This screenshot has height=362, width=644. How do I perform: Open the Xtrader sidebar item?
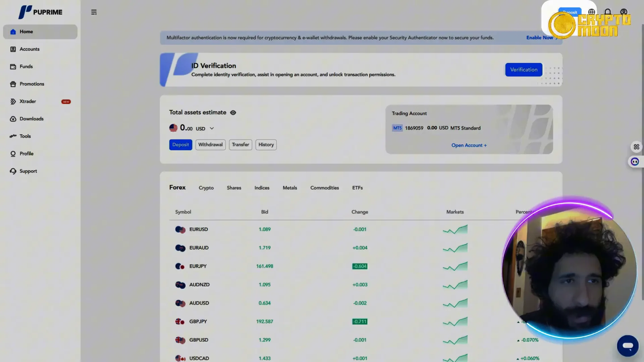40,101
